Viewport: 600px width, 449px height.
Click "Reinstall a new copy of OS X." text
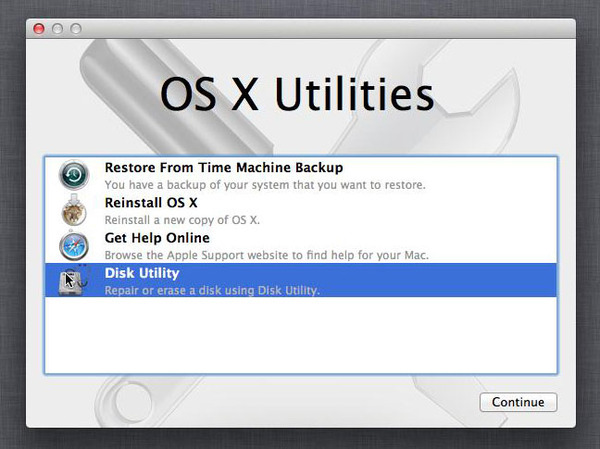[182, 220]
